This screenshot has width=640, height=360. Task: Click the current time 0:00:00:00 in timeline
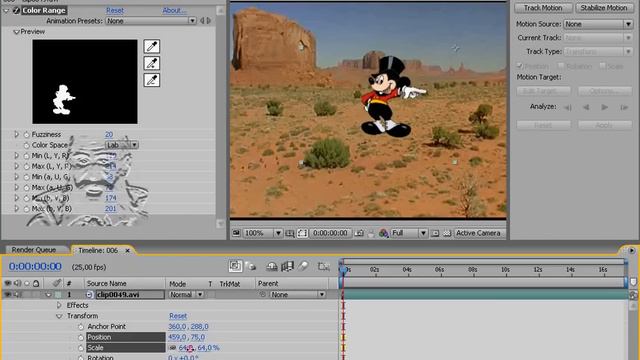[35, 267]
